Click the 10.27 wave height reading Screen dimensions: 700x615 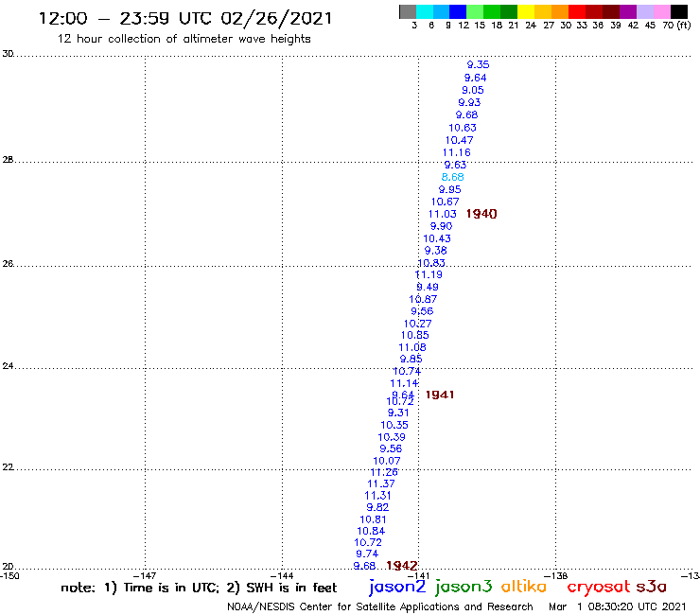point(418,324)
